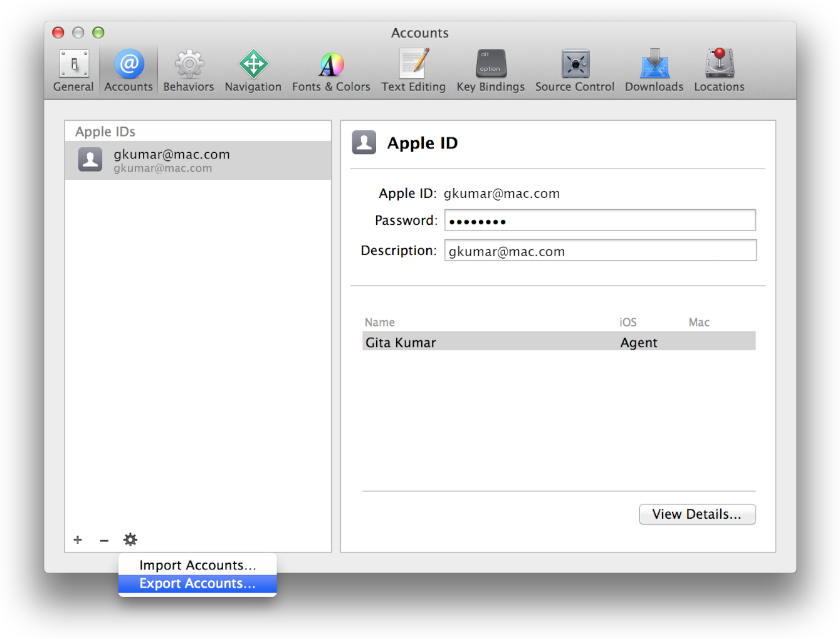
Task: Add a new account with plus button
Action: pyautogui.click(x=78, y=539)
